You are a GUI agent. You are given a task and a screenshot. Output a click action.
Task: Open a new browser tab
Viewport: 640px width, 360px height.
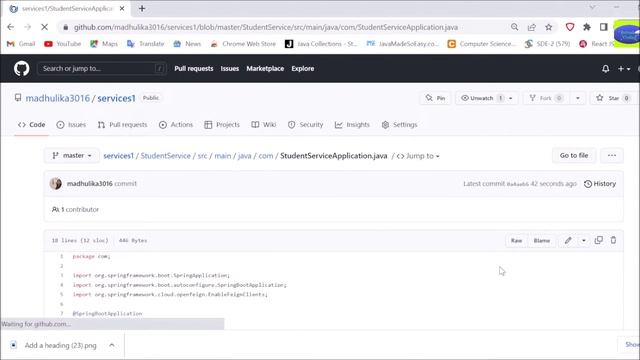tap(142, 8)
